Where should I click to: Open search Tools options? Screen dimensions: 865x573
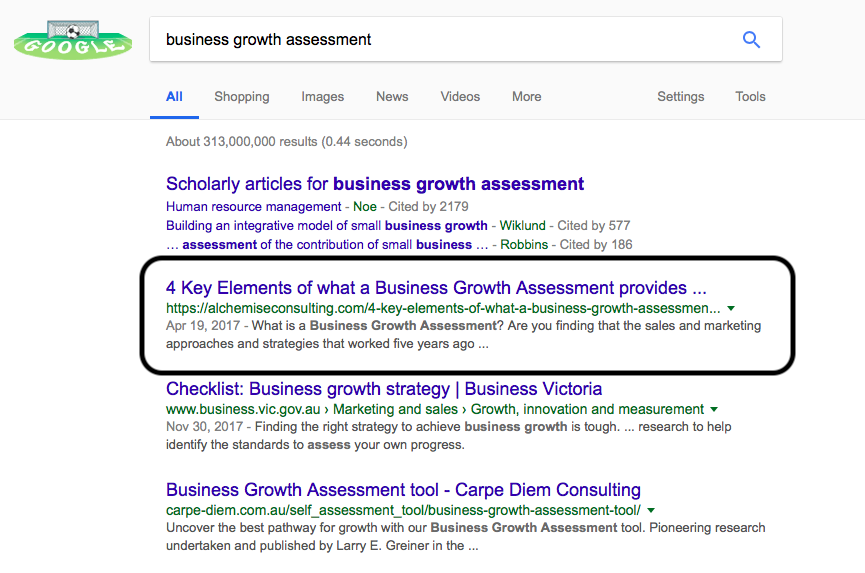750,97
